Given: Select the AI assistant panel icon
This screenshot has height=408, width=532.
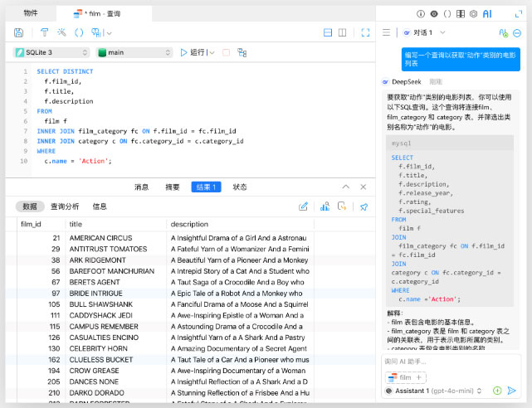Looking at the screenshot, I should [487, 14].
